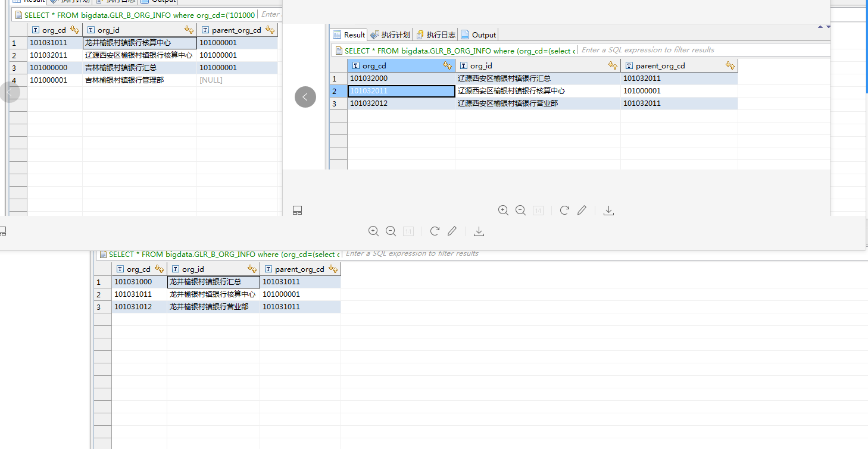Image resolution: width=868 pixels, height=449 pixels.
Task: Select row header 2 in 辽源西安区 table
Action: (x=338, y=91)
